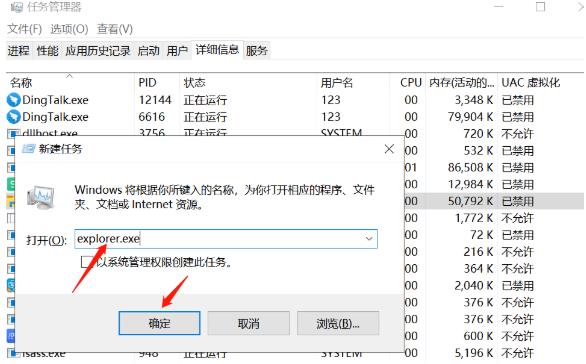This screenshot has width=586, height=364.
Task: Click the explorer.exe input field
Action: (x=226, y=239)
